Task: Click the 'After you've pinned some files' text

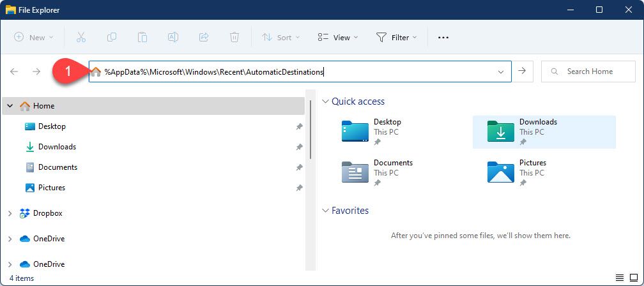Action: pos(480,236)
